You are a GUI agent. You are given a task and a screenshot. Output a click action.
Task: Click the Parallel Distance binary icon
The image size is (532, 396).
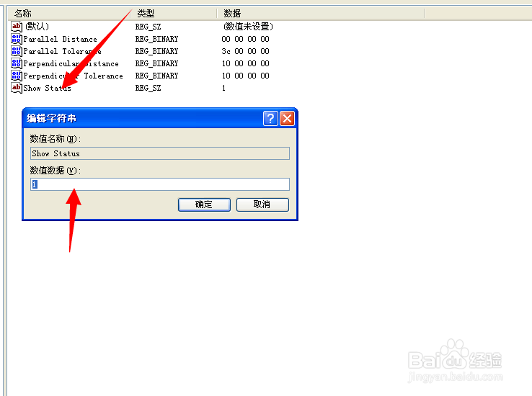coord(17,39)
